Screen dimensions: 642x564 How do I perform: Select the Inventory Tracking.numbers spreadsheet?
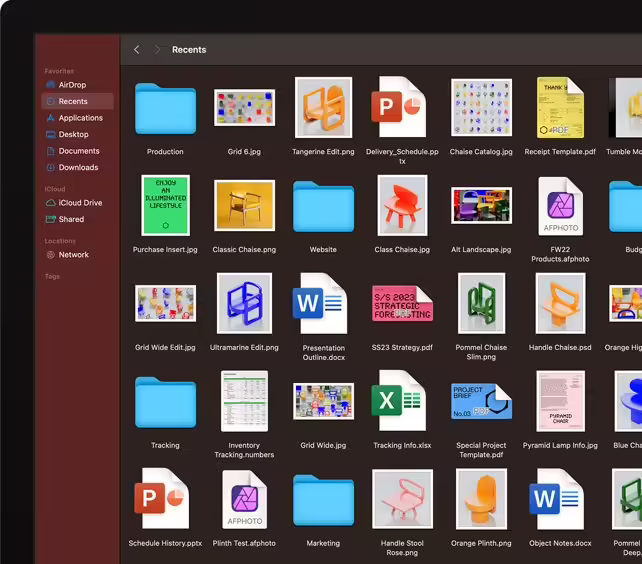(x=244, y=401)
